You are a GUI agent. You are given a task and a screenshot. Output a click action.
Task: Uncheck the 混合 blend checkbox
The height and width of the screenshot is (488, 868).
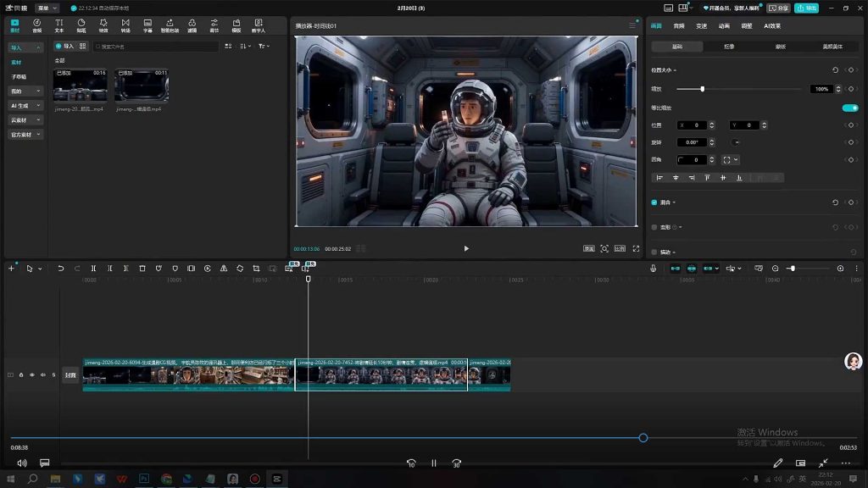(654, 202)
